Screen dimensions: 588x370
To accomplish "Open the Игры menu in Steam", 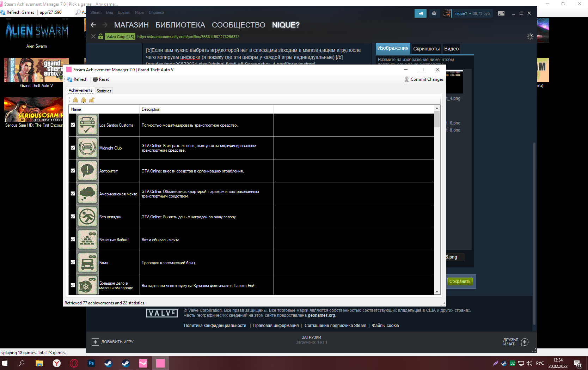I will (x=140, y=13).
